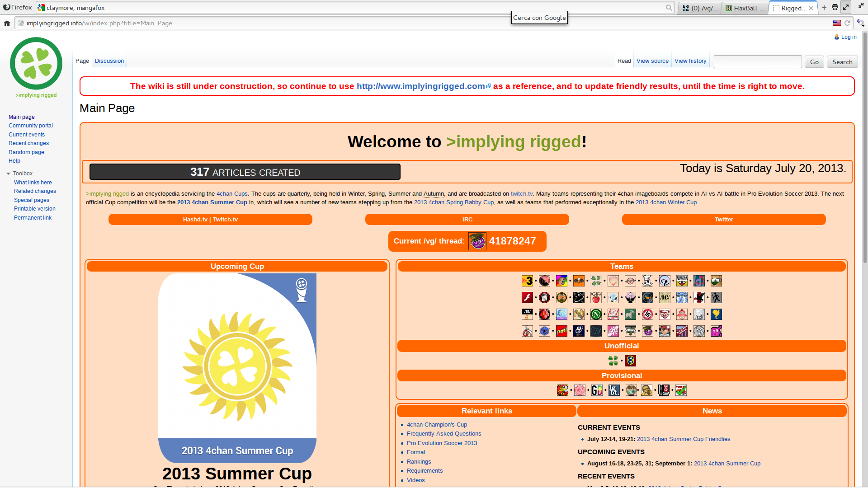Click the /vg/ thread logo icon
Image resolution: width=868 pixels, height=488 pixels.
coord(477,241)
